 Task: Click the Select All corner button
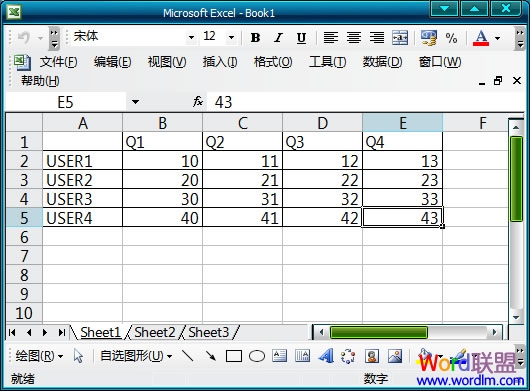pos(24,122)
